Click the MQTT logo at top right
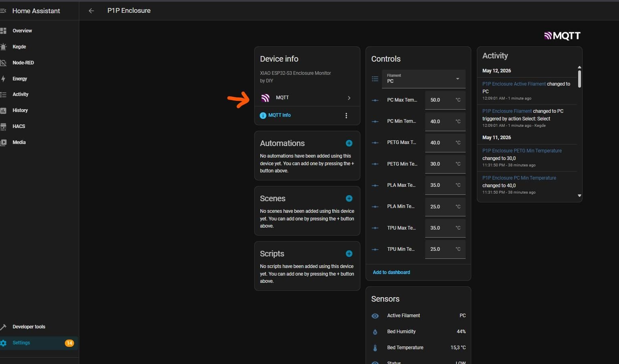 562,36
